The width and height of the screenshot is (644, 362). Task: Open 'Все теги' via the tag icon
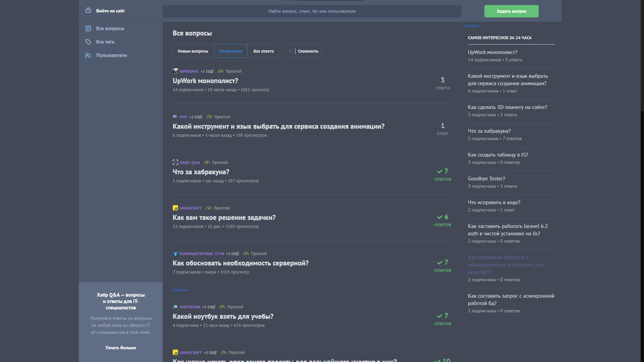tap(88, 42)
